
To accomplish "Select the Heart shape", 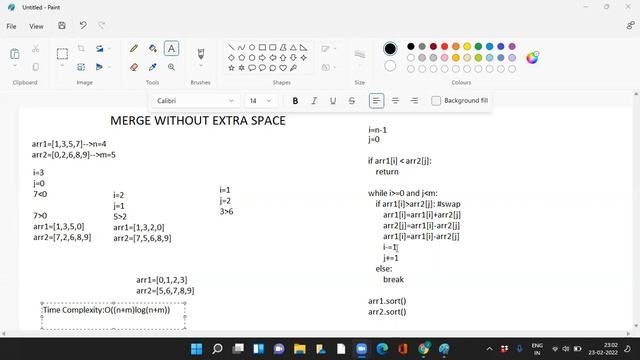I will tap(283, 68).
